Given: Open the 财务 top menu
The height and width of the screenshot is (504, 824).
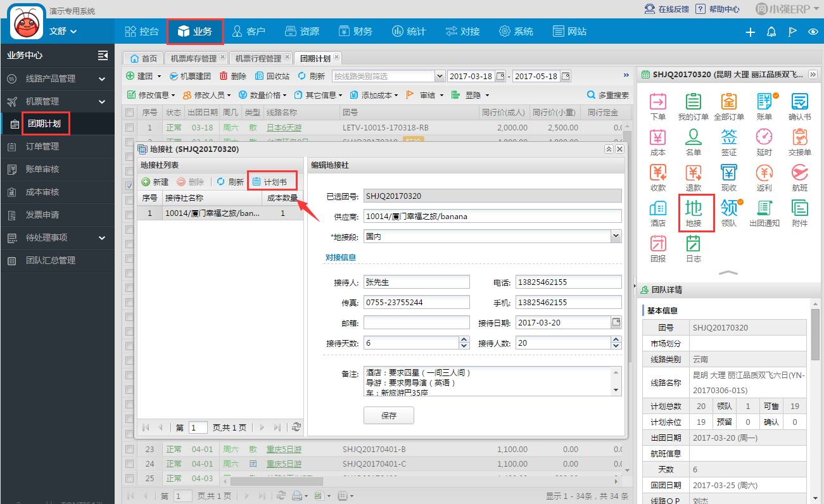Looking at the screenshot, I should click(x=355, y=32).
